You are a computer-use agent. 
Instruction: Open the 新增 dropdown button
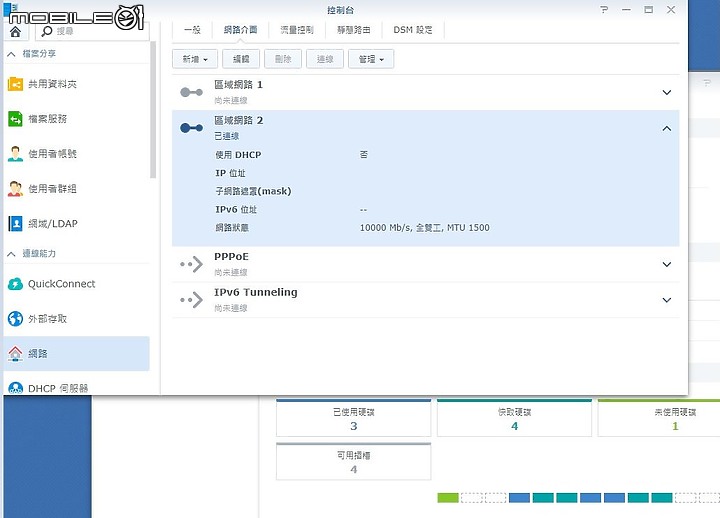pos(195,59)
